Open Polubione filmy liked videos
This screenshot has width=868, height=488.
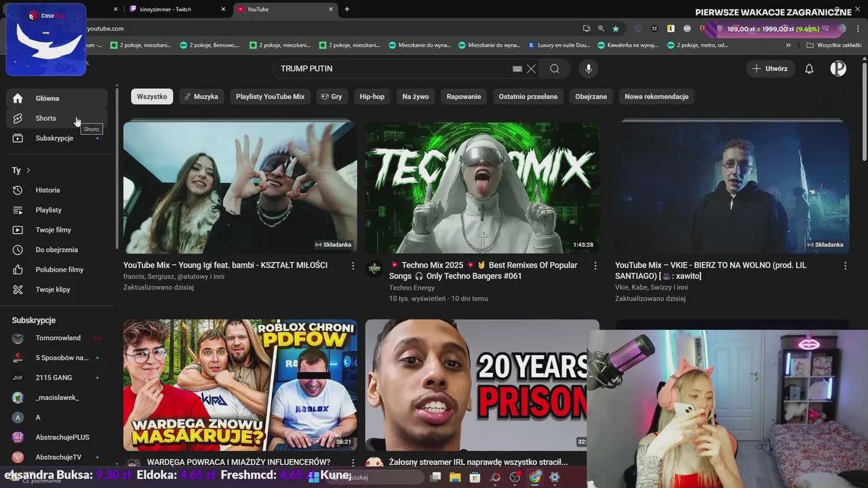57,270
